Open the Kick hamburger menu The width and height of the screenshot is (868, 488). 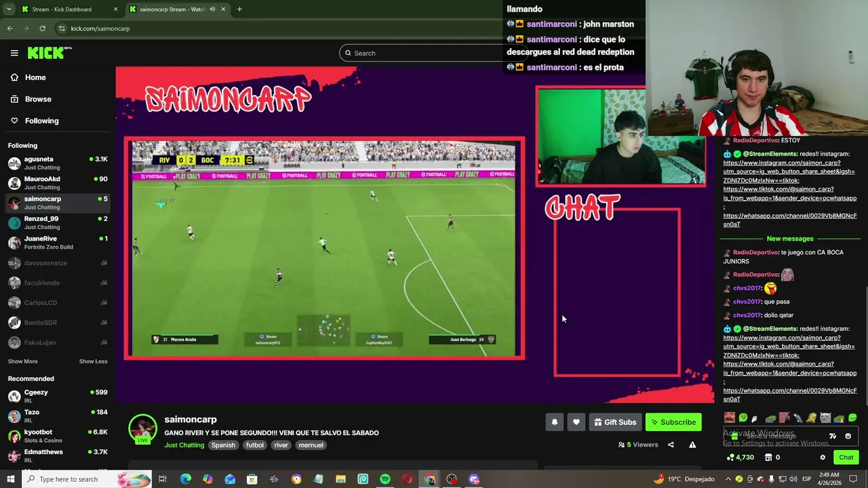click(x=14, y=53)
